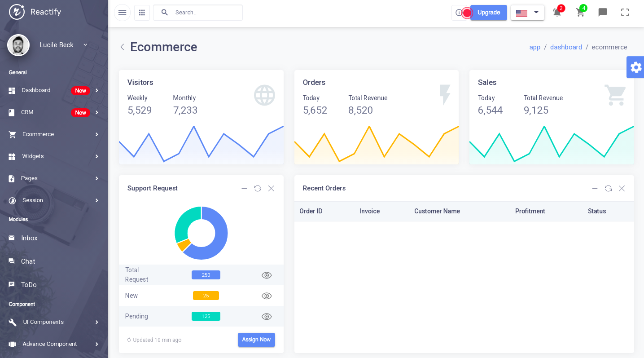644x358 pixels.
Task: Open the shopping cart icon in header
Action: point(580,13)
